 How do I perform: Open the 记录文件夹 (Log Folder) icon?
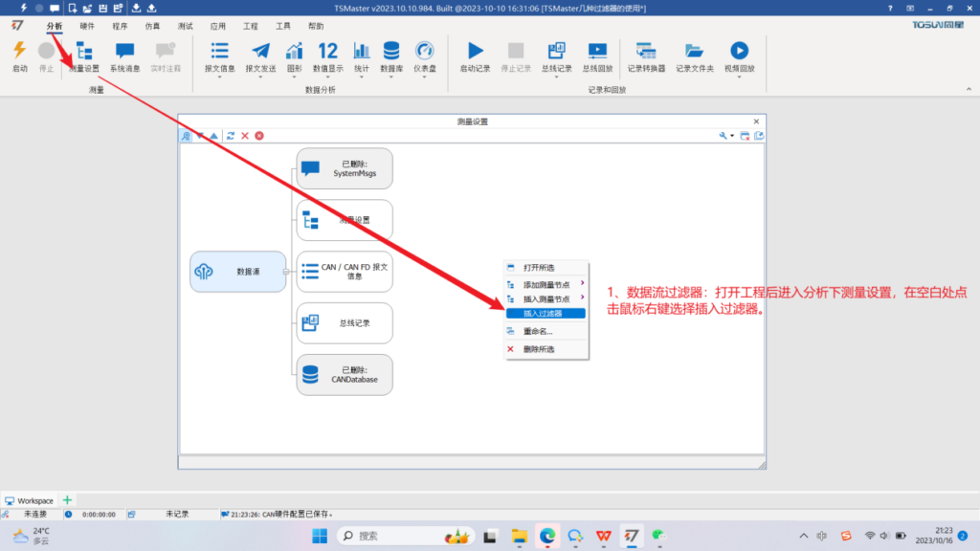coord(695,52)
